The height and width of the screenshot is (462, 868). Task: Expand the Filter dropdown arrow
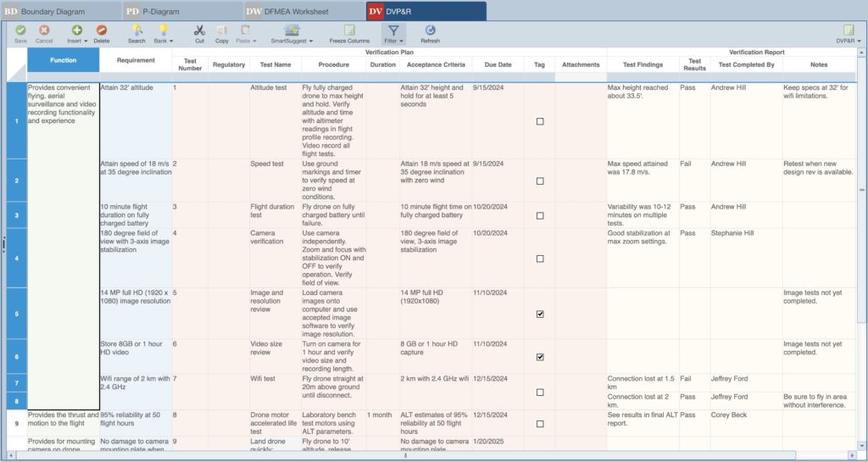pos(401,41)
